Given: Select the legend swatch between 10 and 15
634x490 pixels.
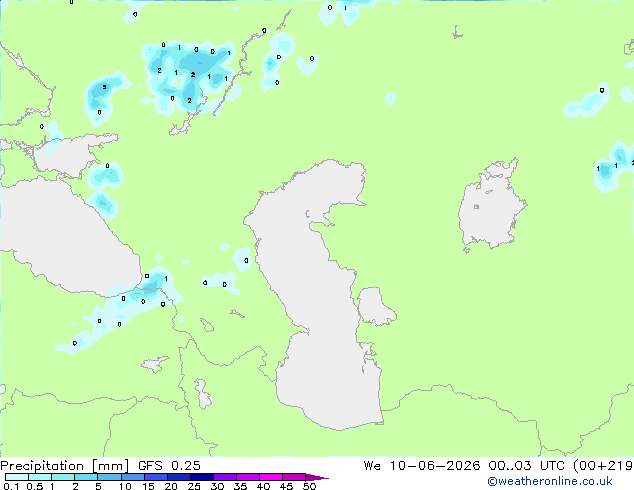Looking at the screenshot, I should (132, 477).
